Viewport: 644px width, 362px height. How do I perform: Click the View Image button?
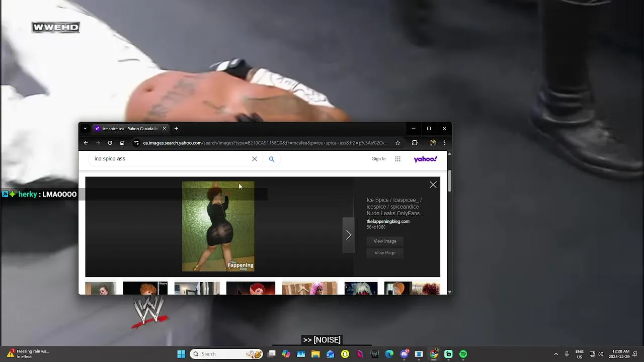pyautogui.click(x=385, y=241)
